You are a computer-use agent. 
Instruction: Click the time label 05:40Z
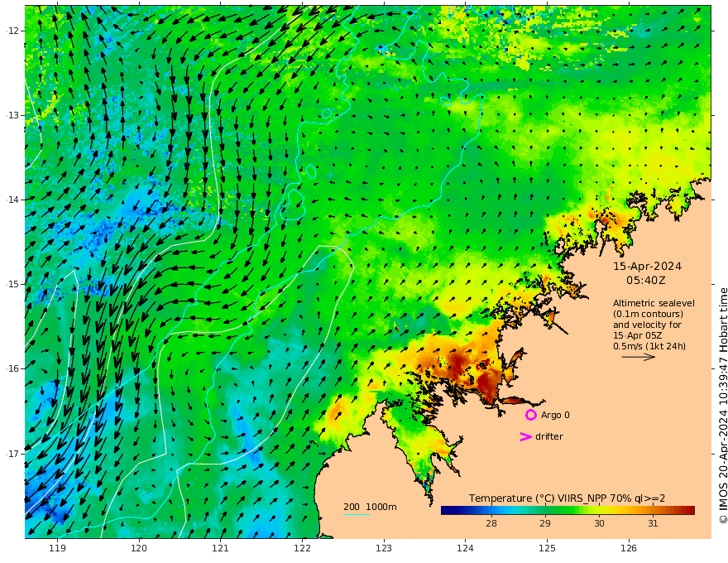click(646, 281)
